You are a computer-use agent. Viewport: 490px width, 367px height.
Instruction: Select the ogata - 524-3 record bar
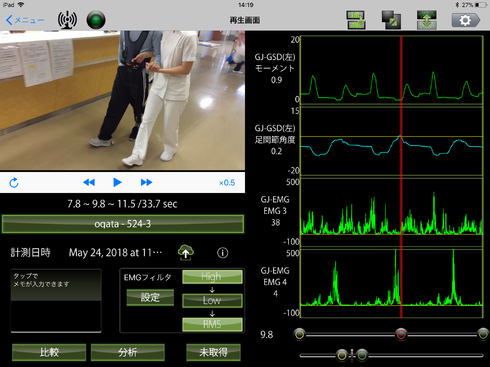(x=123, y=224)
